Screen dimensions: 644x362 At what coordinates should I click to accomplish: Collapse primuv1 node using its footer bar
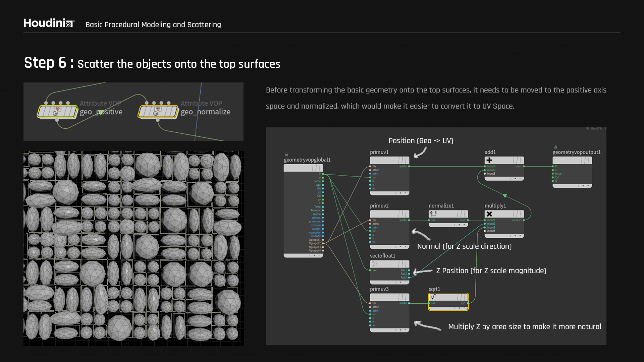pos(389,193)
